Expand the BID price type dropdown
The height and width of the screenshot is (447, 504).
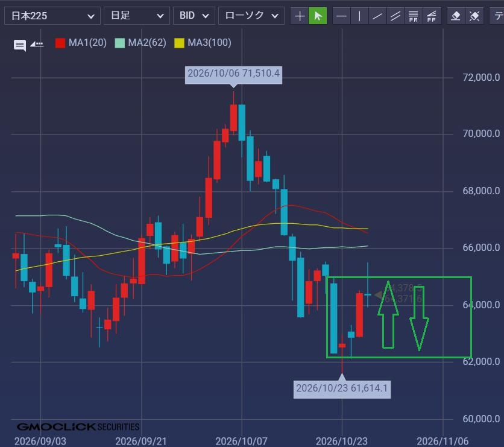click(194, 16)
